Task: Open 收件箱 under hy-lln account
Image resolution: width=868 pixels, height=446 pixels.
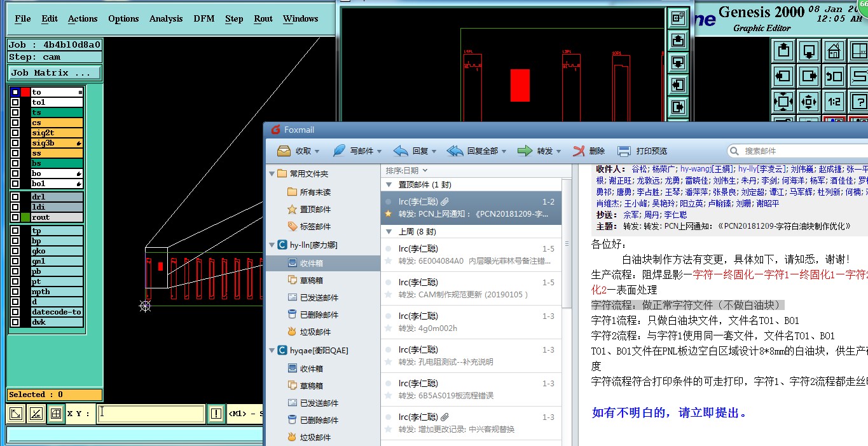Action: 323,263
